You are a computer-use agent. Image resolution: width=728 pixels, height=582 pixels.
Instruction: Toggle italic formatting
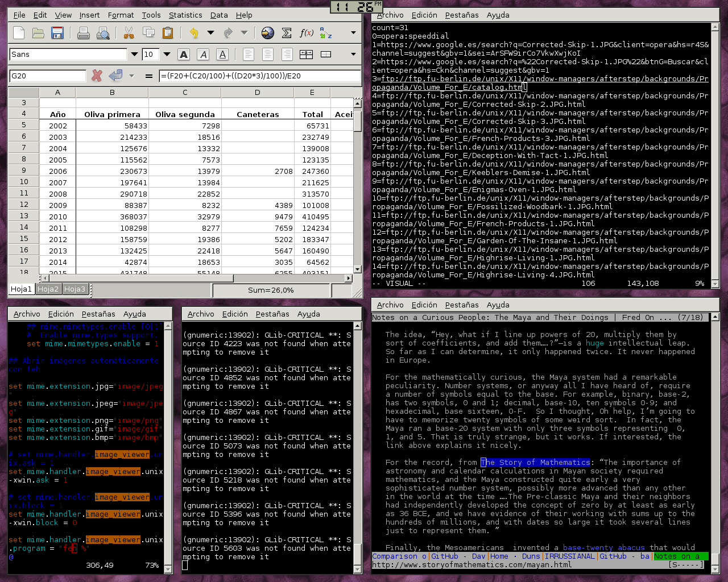[x=203, y=55]
